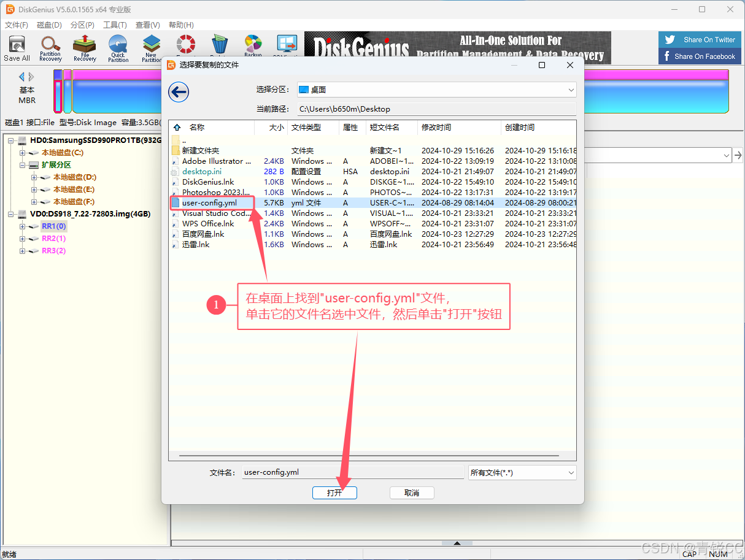Expand the 本地磁盘(F:) tree node
This screenshot has width=745, height=560.
click(x=34, y=202)
